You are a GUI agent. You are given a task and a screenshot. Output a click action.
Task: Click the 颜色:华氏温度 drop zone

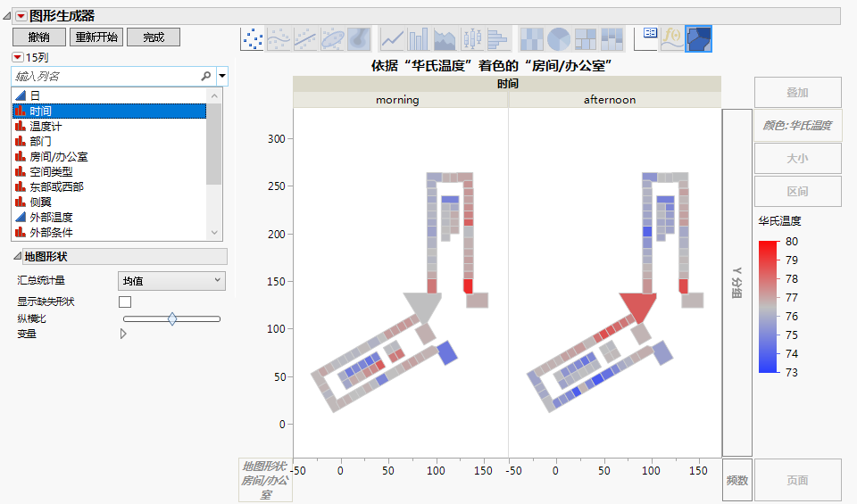(x=797, y=126)
